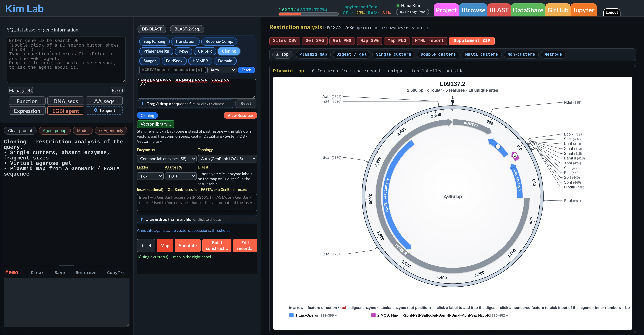Open the Jupyter tab
This screenshot has width=644, height=335.
point(583,10)
